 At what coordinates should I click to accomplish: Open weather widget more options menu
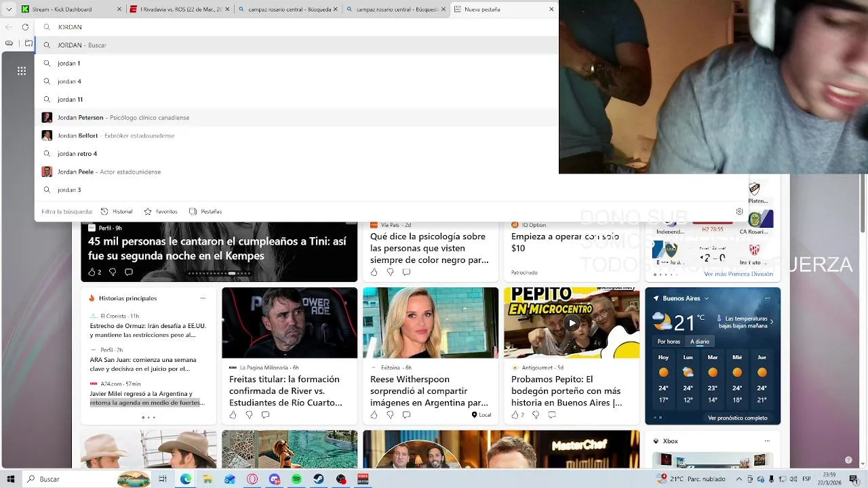pos(767,298)
